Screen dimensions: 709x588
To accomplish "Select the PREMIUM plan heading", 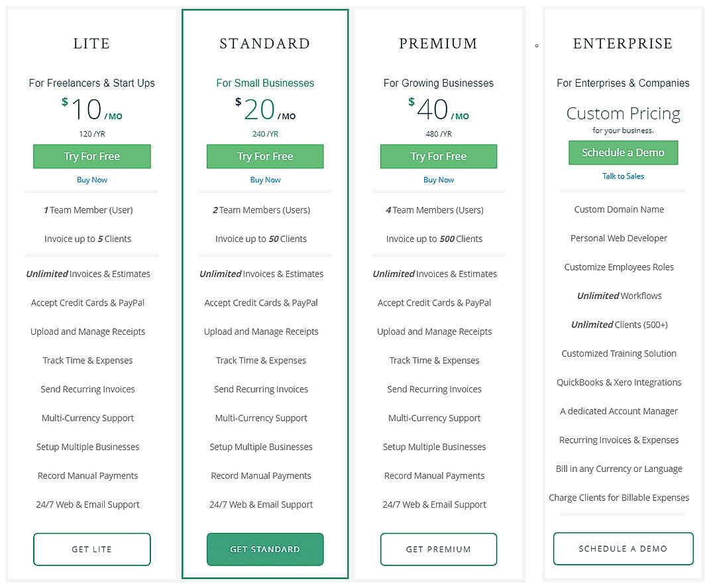I will [438, 44].
